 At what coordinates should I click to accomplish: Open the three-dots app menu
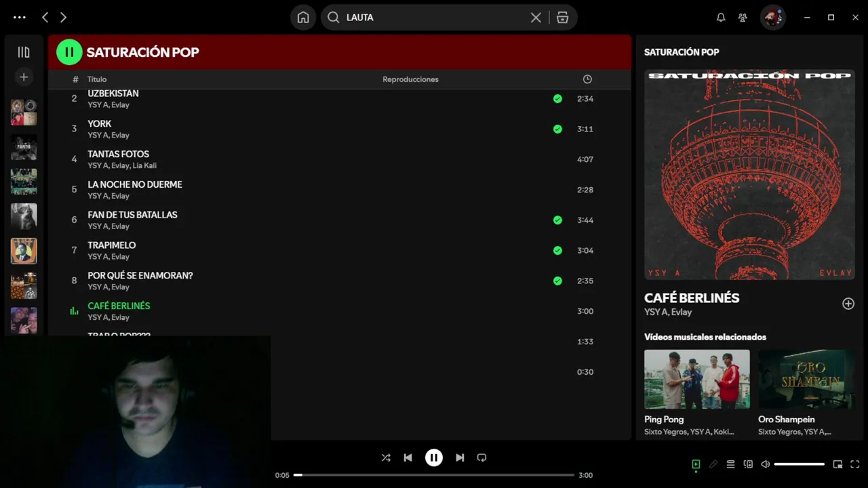pyautogui.click(x=20, y=18)
